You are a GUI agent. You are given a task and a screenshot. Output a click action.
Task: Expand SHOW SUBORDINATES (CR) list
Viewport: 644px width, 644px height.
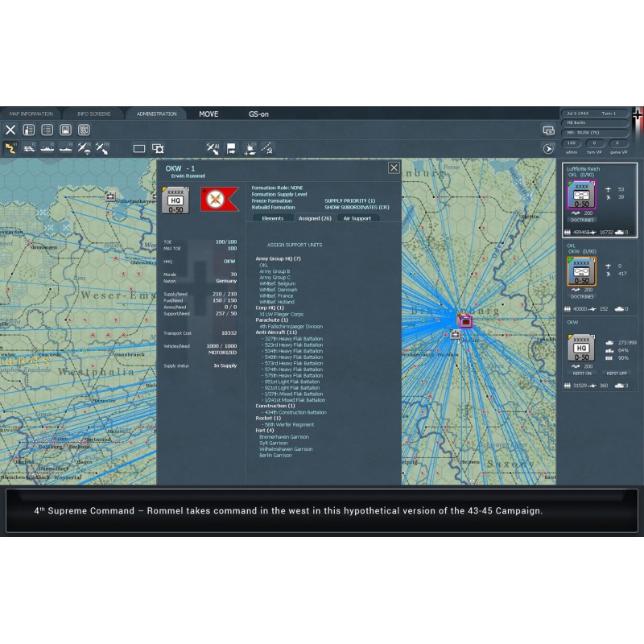tap(351, 207)
